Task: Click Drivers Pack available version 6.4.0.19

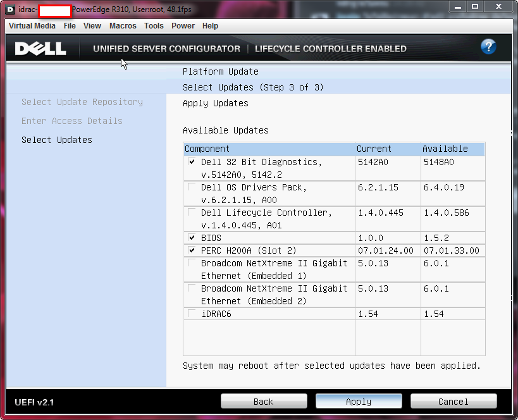Action: (443, 187)
